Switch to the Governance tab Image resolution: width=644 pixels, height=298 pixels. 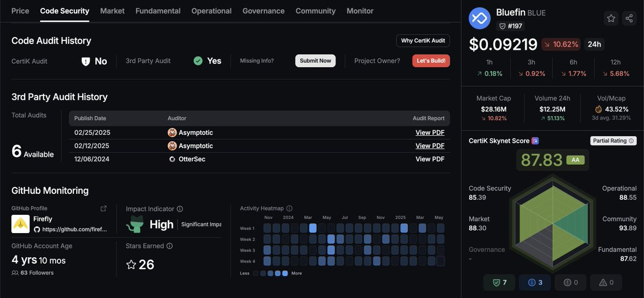264,11
